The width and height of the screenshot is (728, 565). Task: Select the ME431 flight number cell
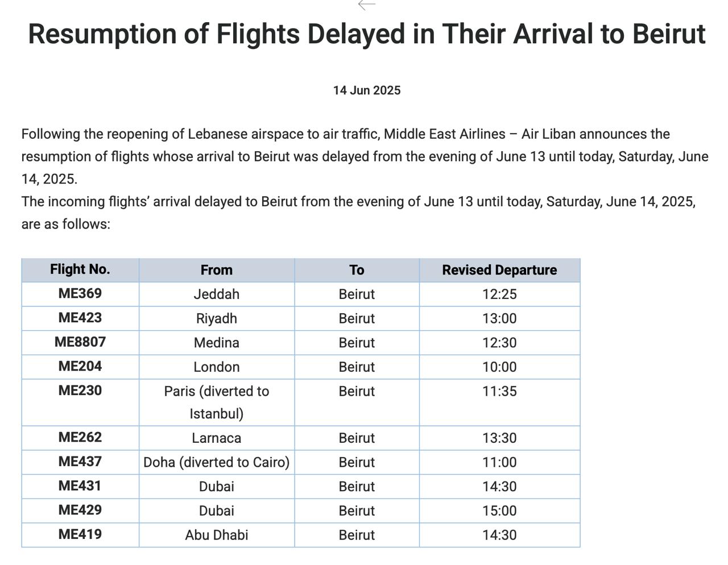coord(80,486)
